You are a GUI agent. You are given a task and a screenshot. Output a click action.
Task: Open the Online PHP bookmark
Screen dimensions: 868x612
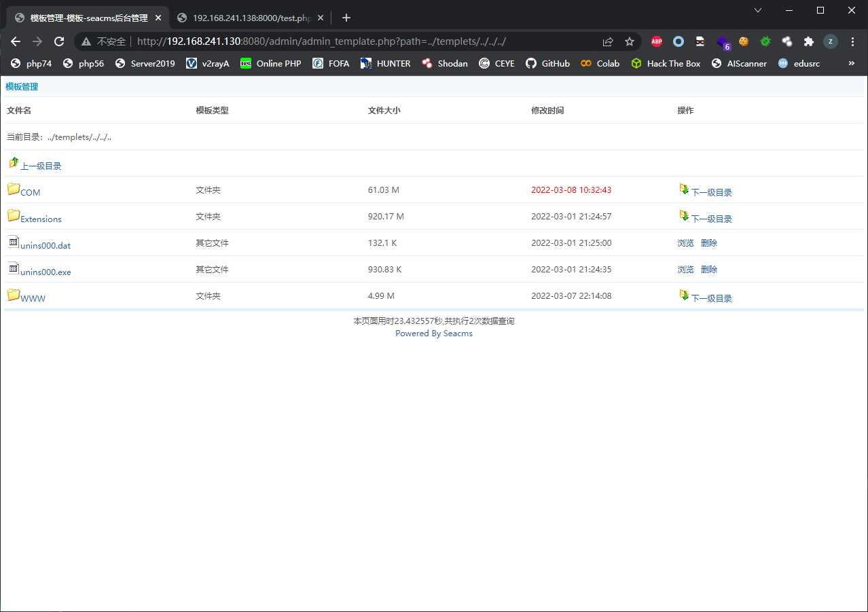tap(270, 63)
